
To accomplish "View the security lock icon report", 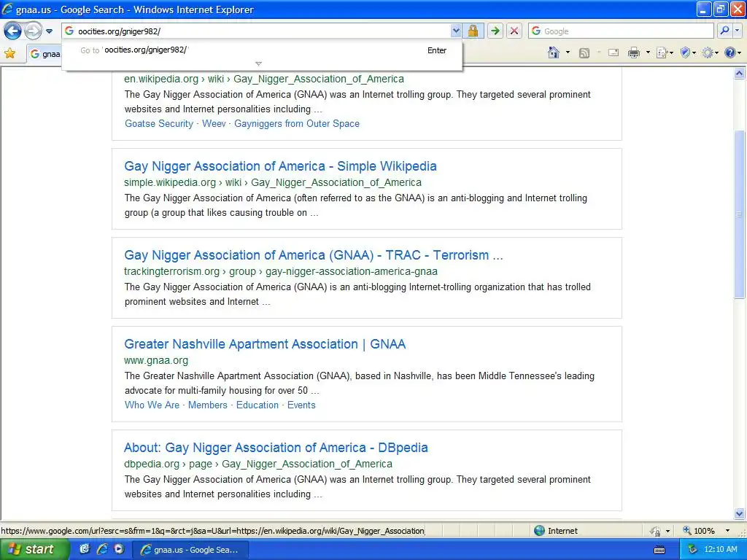I will [x=473, y=31].
